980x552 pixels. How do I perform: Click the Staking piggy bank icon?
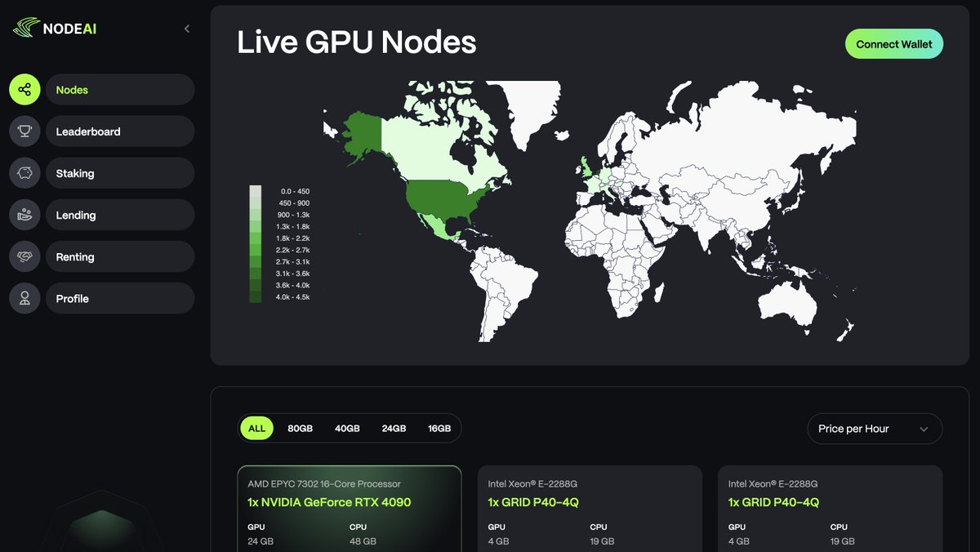click(24, 173)
